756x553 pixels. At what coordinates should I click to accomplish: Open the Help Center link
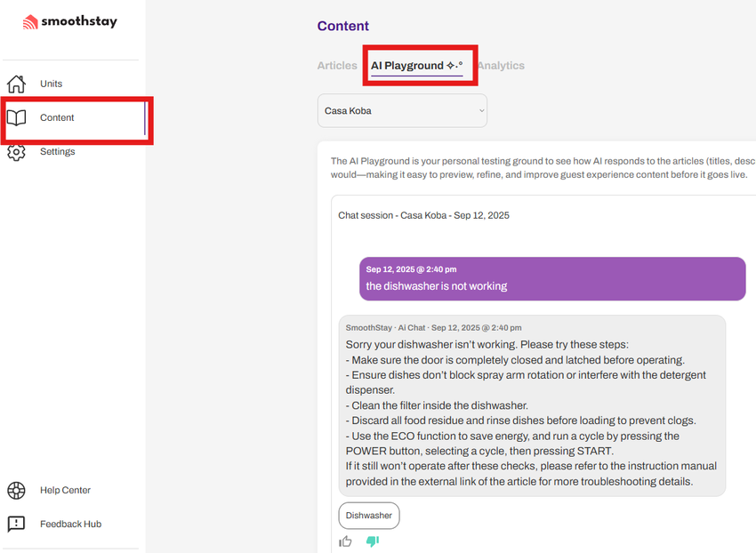click(x=65, y=491)
